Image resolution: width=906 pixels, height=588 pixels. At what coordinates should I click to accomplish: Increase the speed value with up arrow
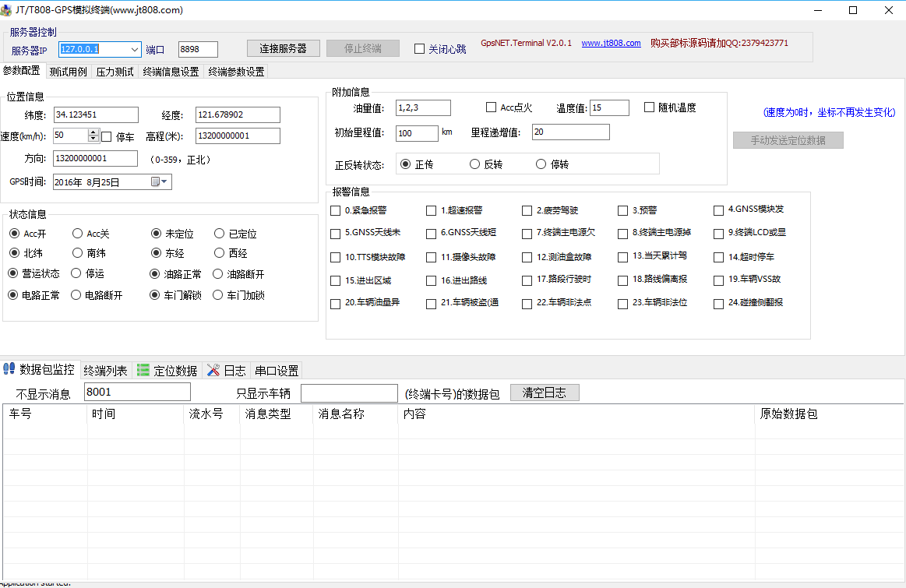93,133
